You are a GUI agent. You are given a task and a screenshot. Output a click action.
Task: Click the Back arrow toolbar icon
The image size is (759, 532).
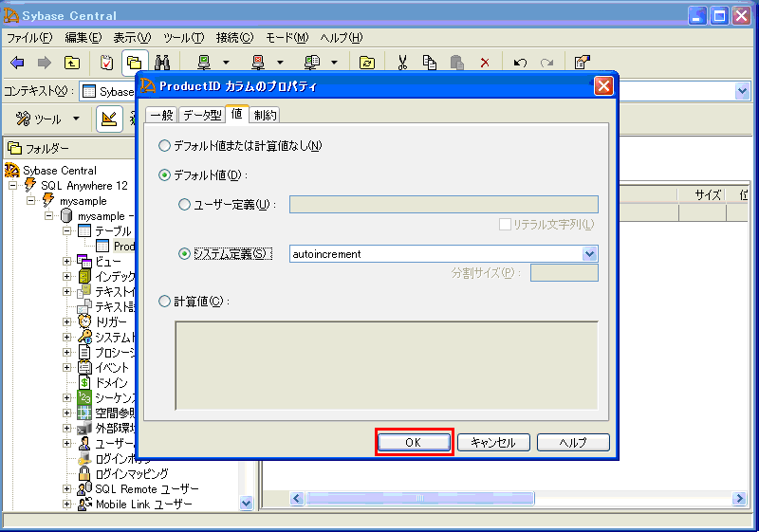click(x=17, y=63)
